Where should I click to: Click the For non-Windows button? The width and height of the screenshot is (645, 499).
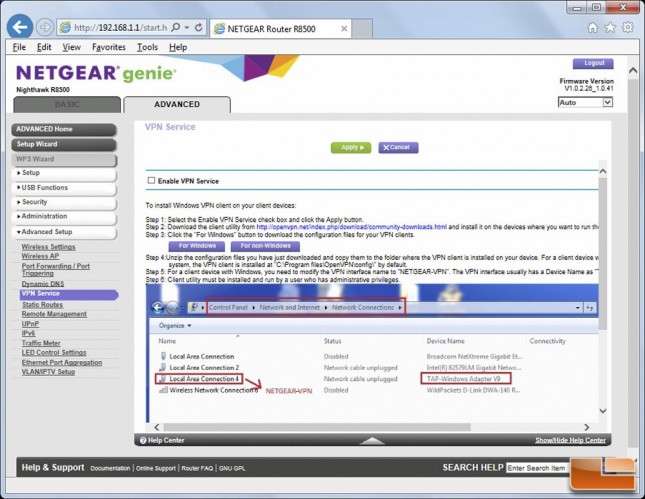[x=265, y=246]
